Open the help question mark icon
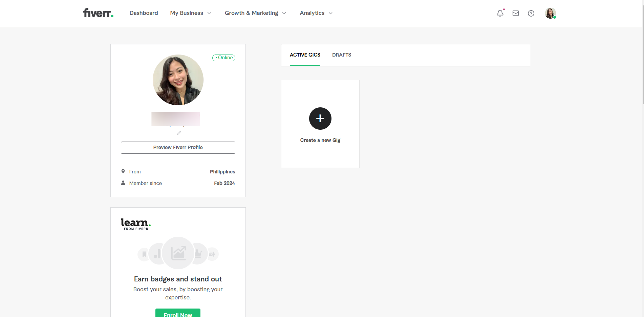 point(531,13)
